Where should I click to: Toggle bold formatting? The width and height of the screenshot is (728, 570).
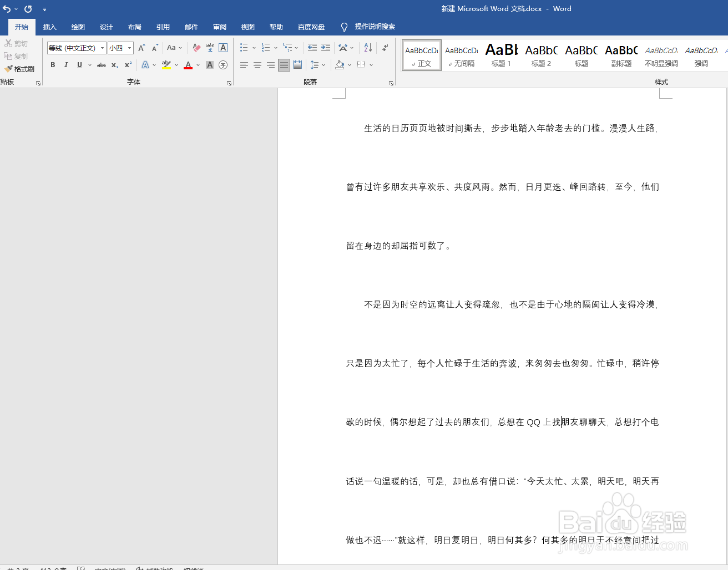(53, 65)
